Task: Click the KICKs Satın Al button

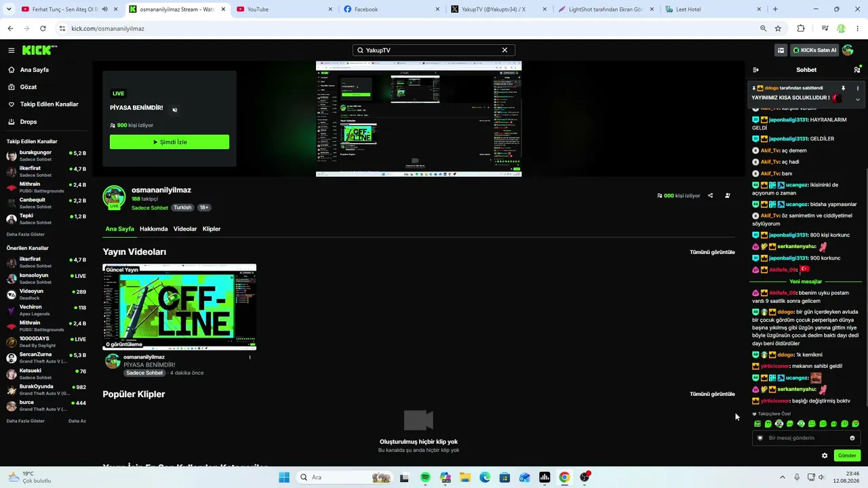Action: pyautogui.click(x=815, y=50)
